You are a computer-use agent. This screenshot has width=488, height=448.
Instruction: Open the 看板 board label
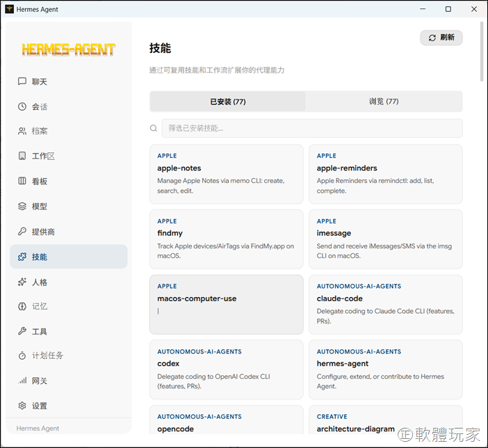click(40, 182)
